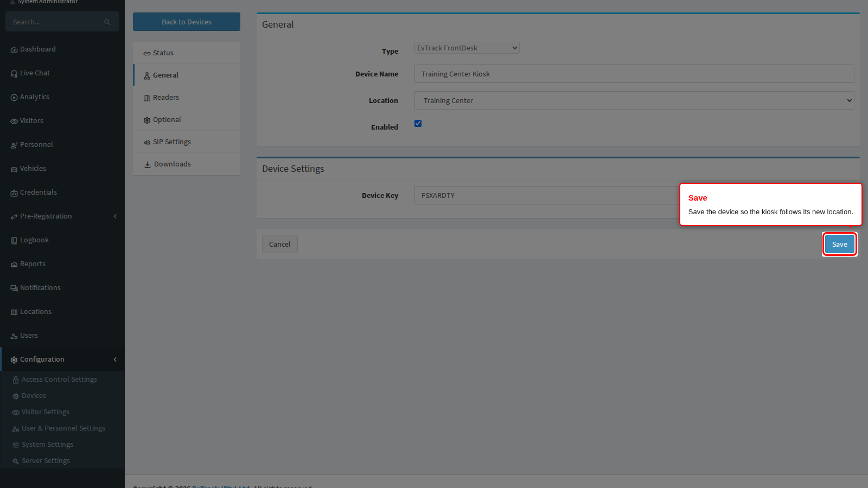Click Back to Devices button
The height and width of the screenshot is (488, 868).
coord(187,22)
